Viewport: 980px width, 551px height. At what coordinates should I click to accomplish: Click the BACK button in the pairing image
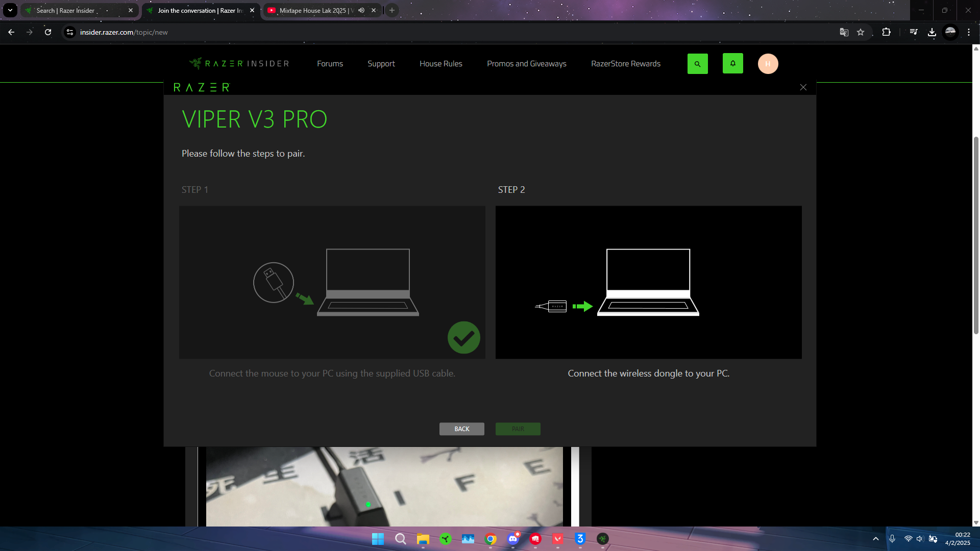point(462,429)
